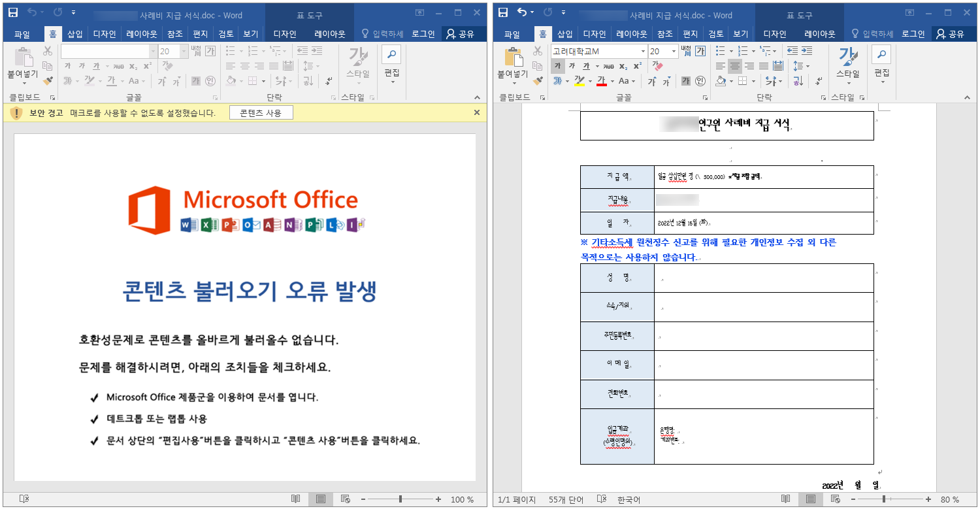The height and width of the screenshot is (511, 980).
Task: Click zoom percentage 80 % in right Word window
Action: 950,499
